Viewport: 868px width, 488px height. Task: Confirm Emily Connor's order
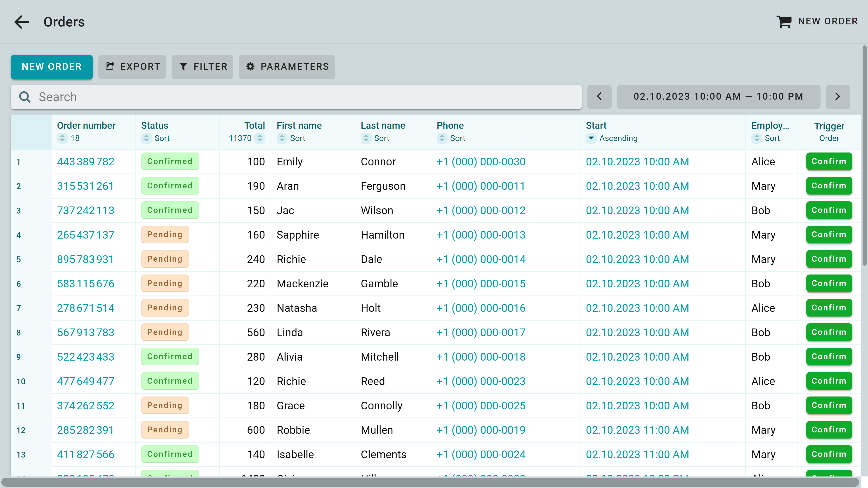tap(829, 161)
